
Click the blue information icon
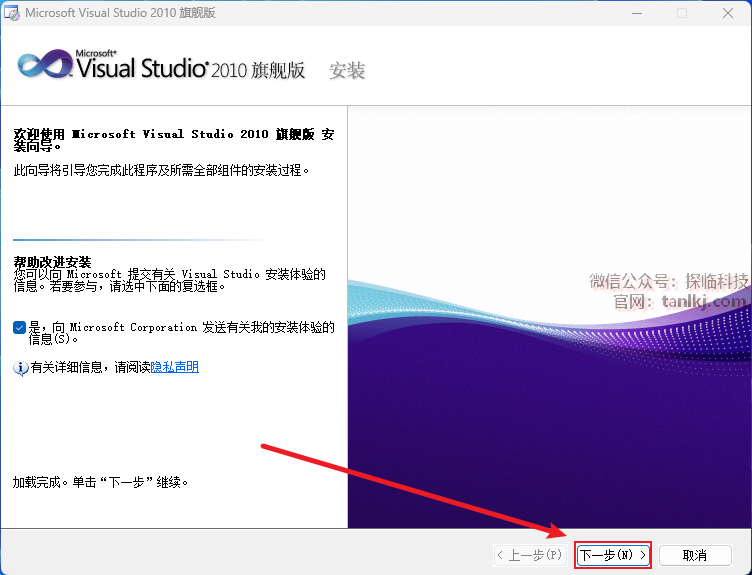pos(20,368)
